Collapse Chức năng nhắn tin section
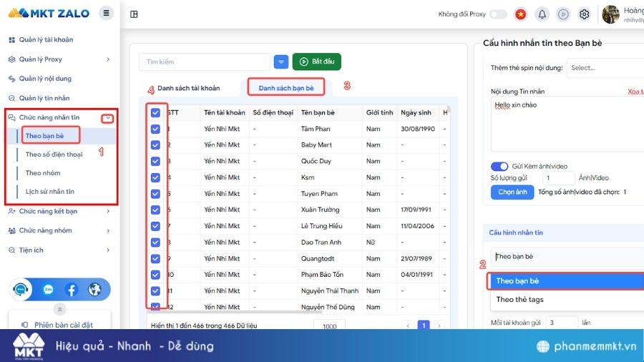The image size is (644, 362). (107, 118)
